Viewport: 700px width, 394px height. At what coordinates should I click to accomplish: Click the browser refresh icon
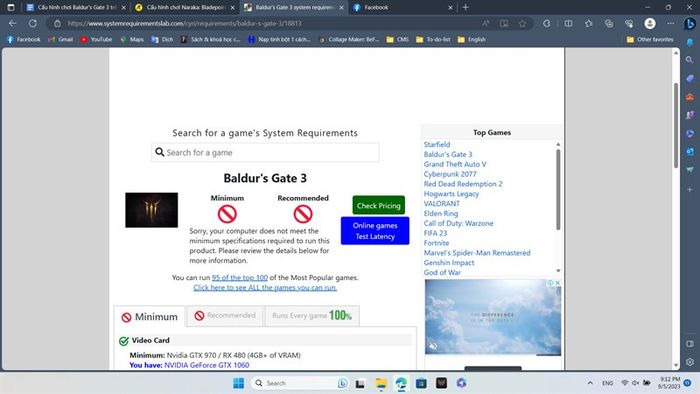click(33, 23)
